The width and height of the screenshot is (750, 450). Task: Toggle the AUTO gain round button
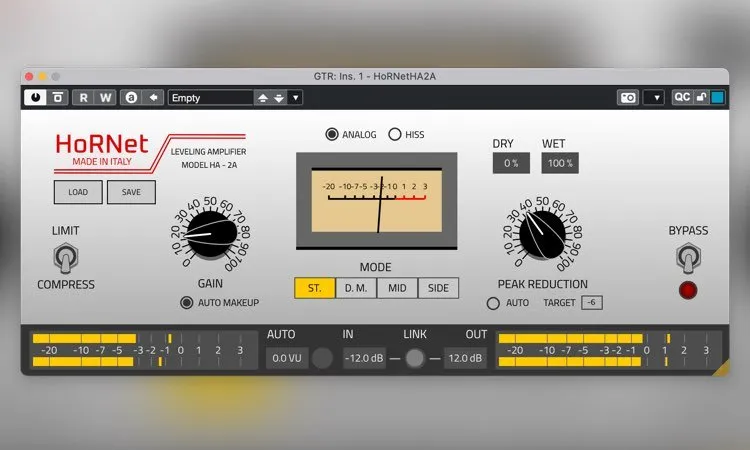(322, 358)
